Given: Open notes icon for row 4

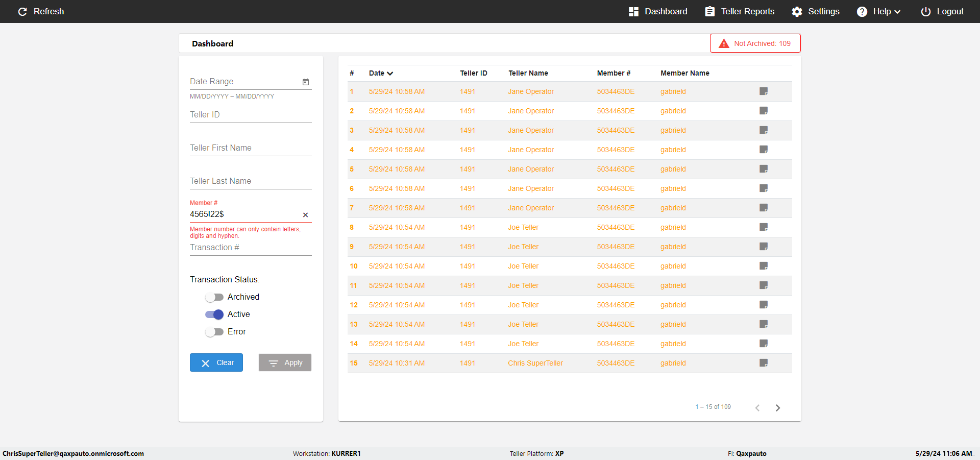Looking at the screenshot, I should point(764,150).
